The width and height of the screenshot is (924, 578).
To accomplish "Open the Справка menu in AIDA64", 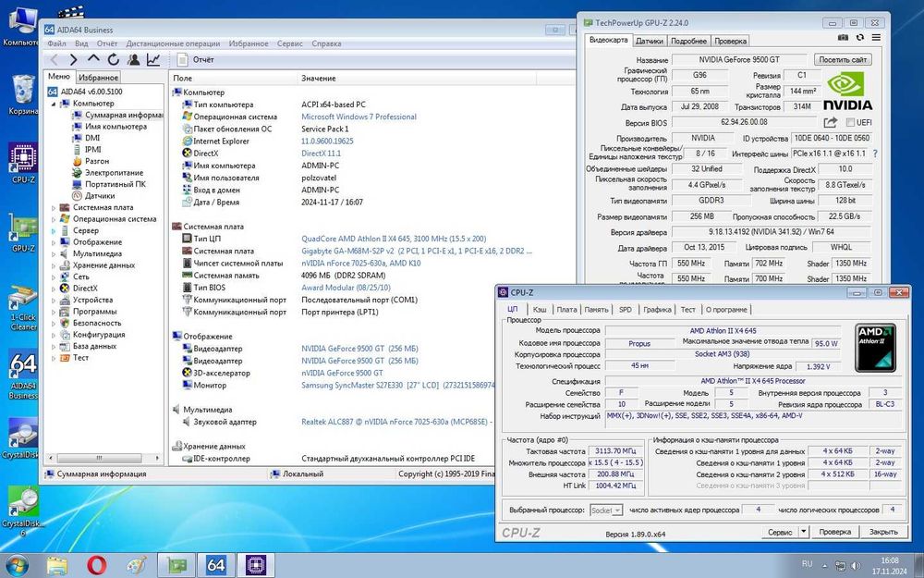I will coord(326,43).
